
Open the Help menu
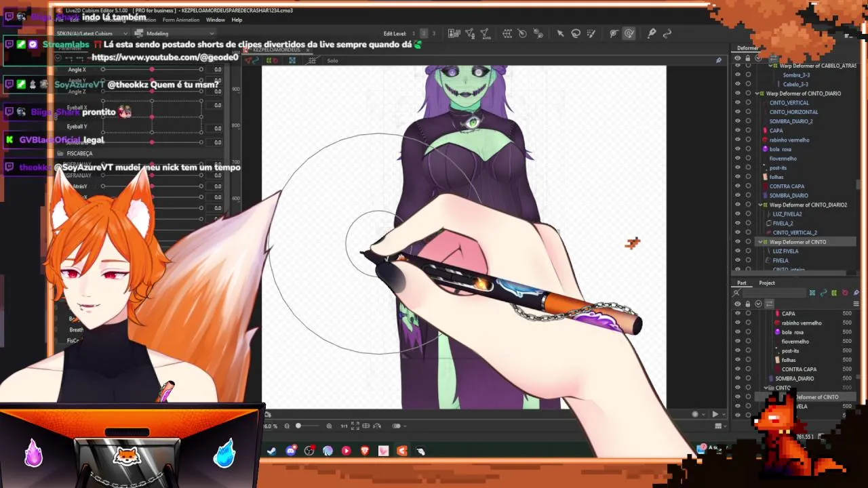[237, 20]
